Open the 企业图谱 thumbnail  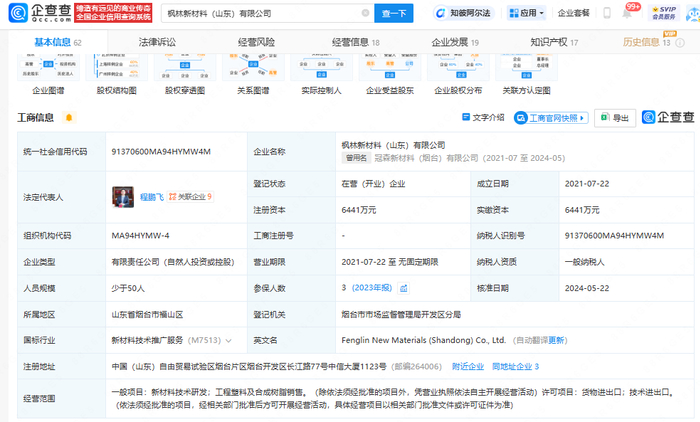pyautogui.click(x=48, y=69)
